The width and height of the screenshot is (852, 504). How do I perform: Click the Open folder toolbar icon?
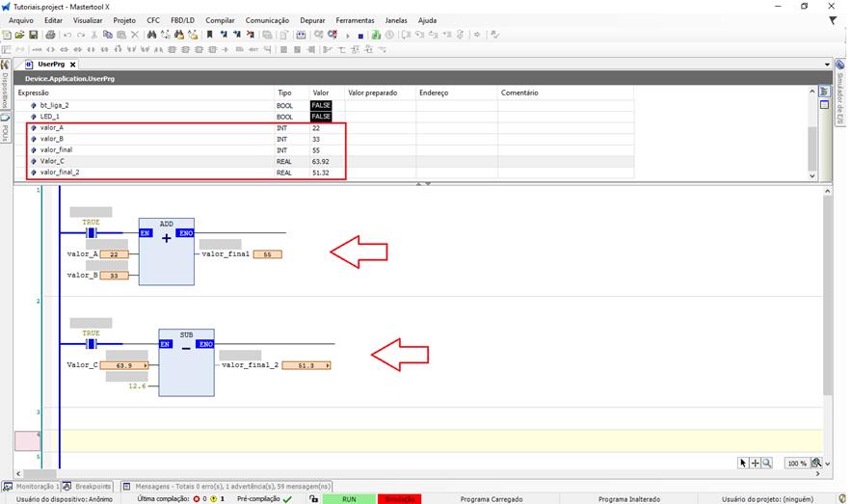click(x=19, y=35)
